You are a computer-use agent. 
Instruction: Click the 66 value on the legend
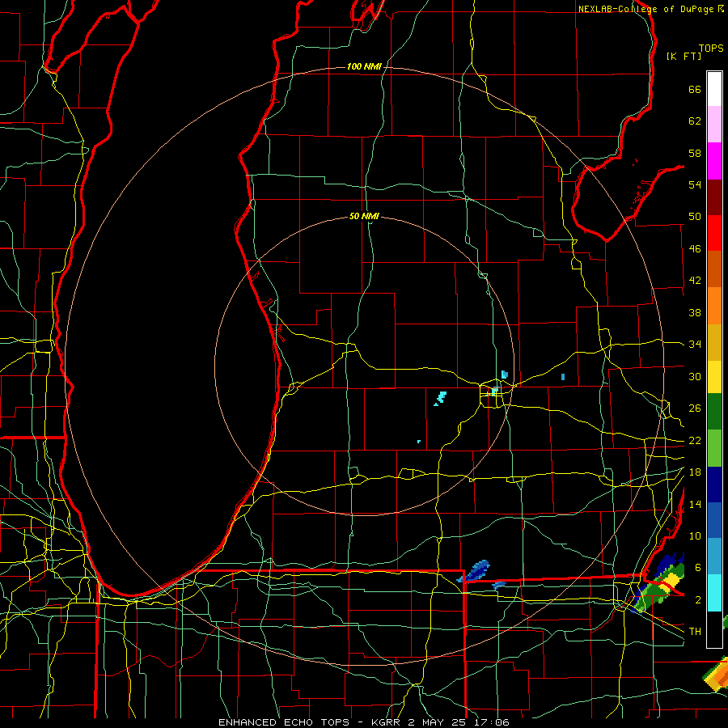pyautogui.click(x=695, y=89)
